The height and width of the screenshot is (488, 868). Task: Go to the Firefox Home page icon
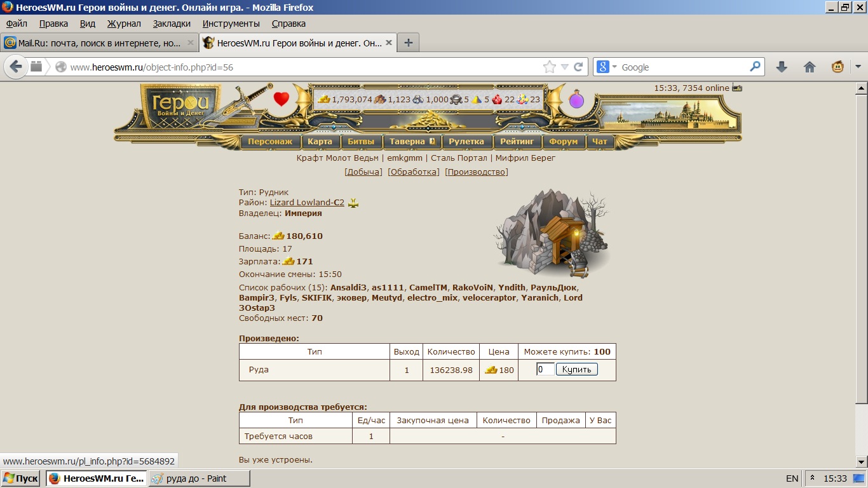(810, 67)
